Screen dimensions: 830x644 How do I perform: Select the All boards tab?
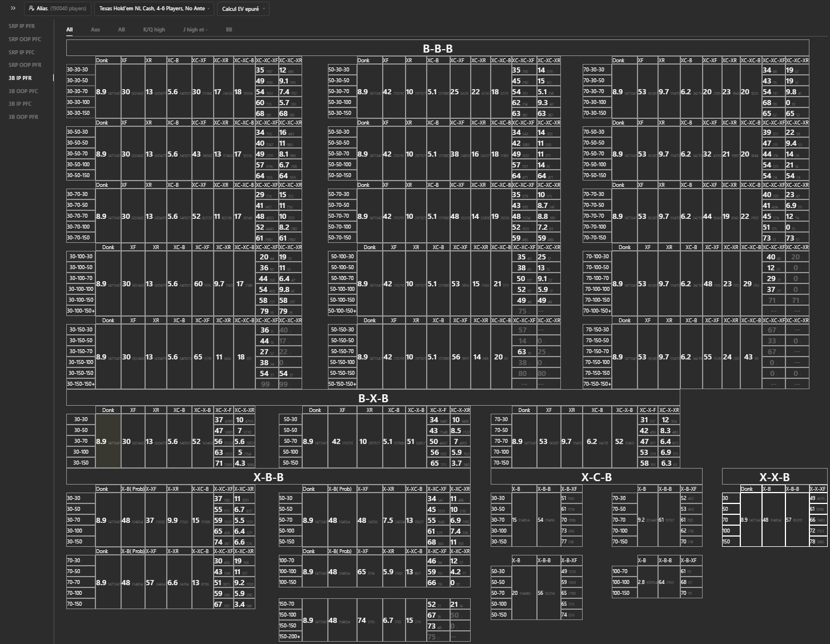tap(69, 29)
